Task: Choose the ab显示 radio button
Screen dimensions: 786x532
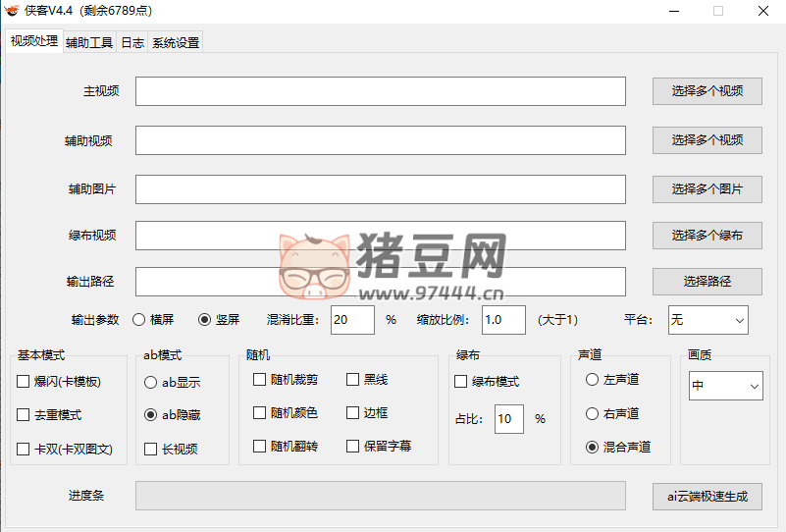Action: coord(150,383)
